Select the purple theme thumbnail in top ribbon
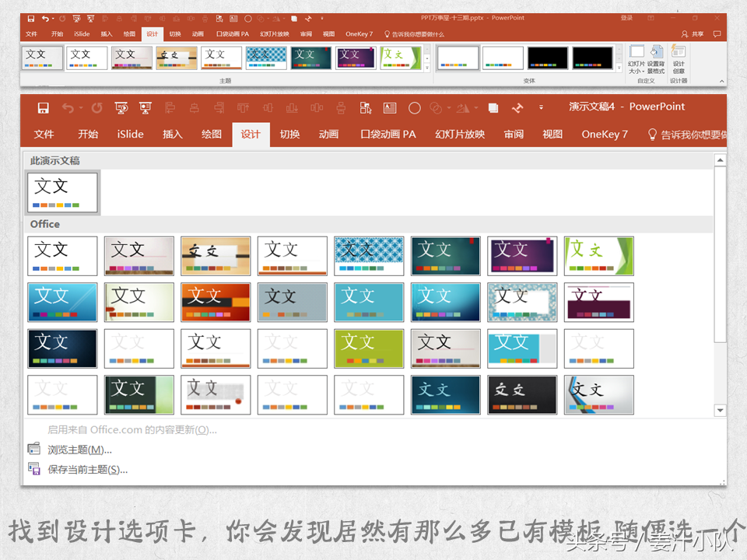747x560 pixels. [x=356, y=58]
